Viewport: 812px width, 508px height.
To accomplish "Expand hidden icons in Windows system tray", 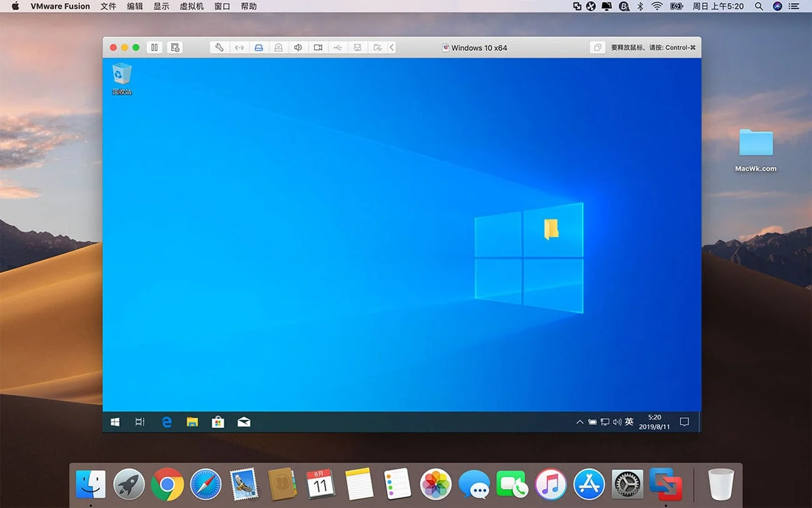I will coord(580,422).
